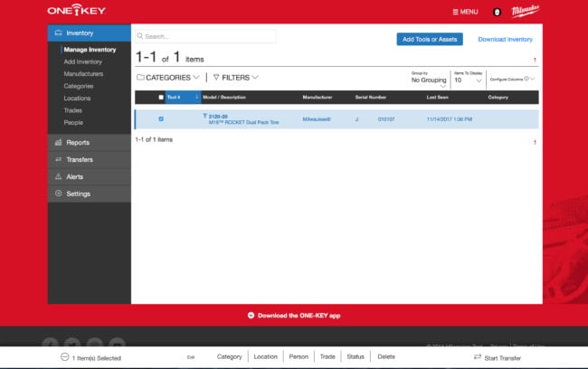The height and width of the screenshot is (369, 588).
Task: Go to Add Inventory in sidebar
Action: pyautogui.click(x=82, y=61)
